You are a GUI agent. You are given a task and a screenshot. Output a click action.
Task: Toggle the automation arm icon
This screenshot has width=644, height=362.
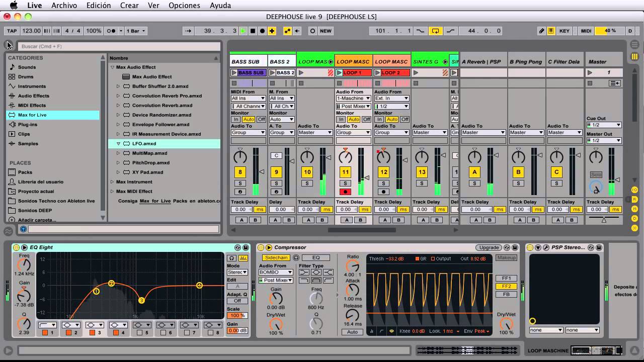click(287, 31)
